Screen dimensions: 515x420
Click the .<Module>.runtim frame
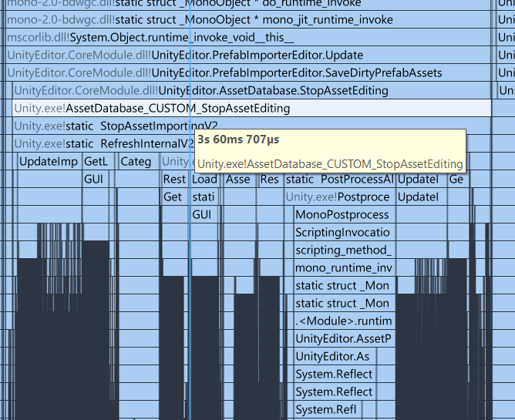345,321
